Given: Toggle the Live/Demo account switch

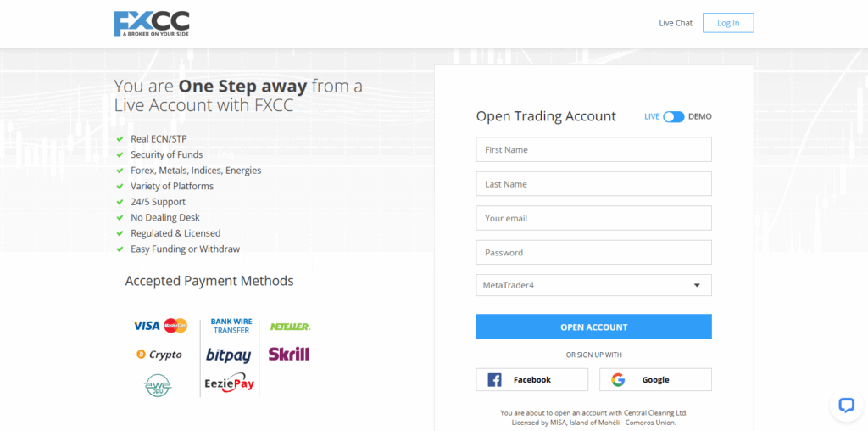Looking at the screenshot, I should pyautogui.click(x=674, y=116).
